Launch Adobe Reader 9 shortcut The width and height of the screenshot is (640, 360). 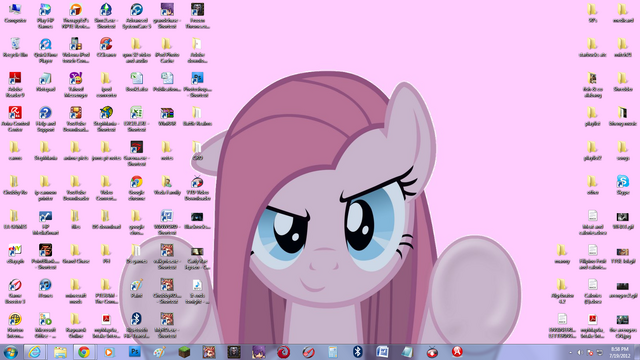coord(15,84)
